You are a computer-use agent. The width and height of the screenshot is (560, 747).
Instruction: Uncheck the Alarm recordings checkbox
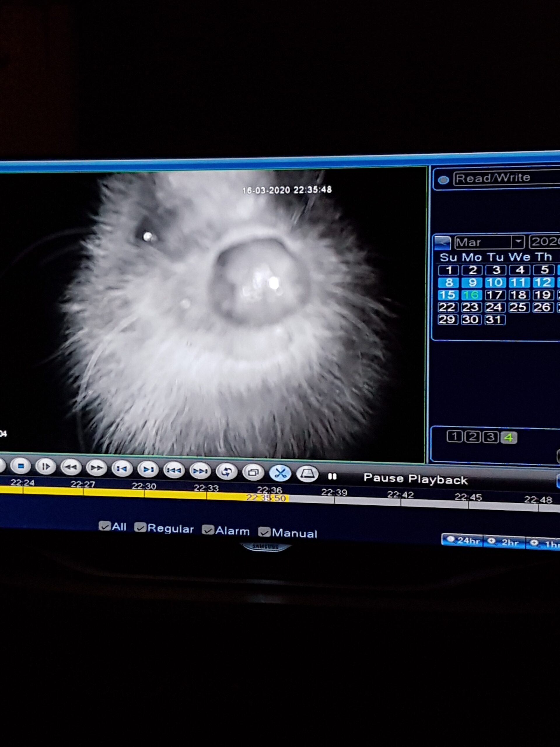[208, 530]
